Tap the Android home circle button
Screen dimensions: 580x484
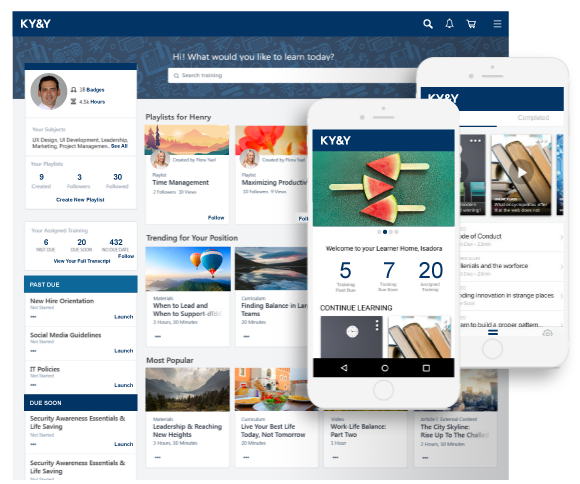385,368
